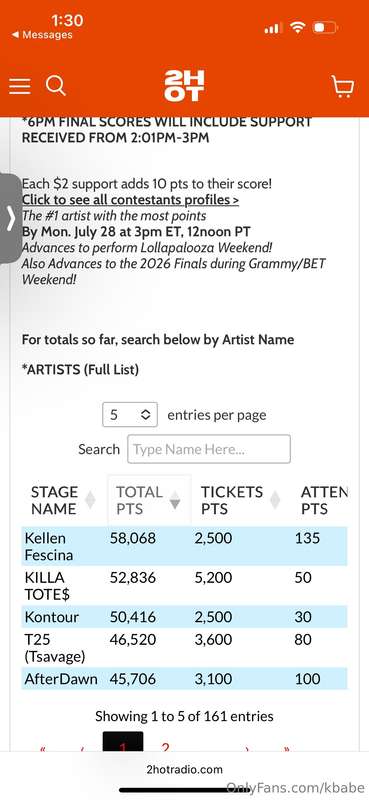Screen dimensions: 369x800
Task: Open the hamburger menu icon
Action: (19, 86)
